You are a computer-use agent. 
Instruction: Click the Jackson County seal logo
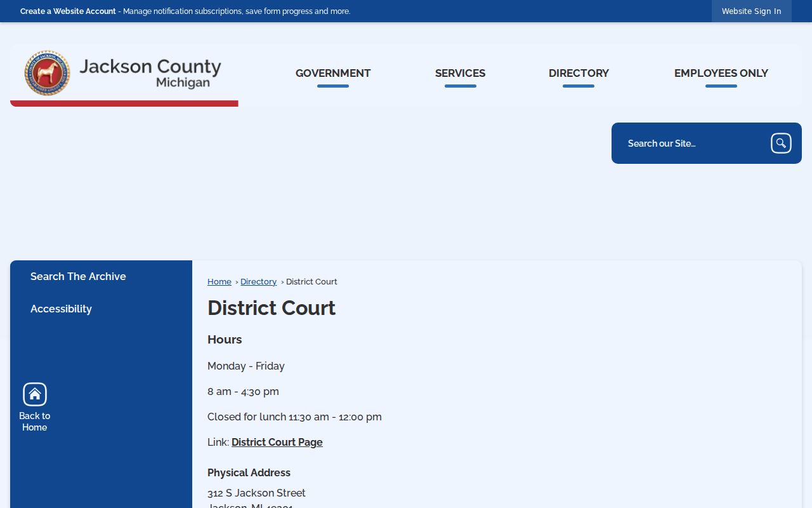tap(48, 73)
